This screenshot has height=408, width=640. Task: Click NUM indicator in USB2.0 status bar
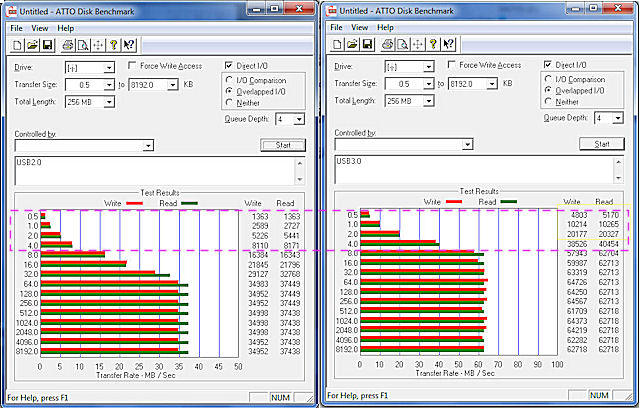pos(281,397)
